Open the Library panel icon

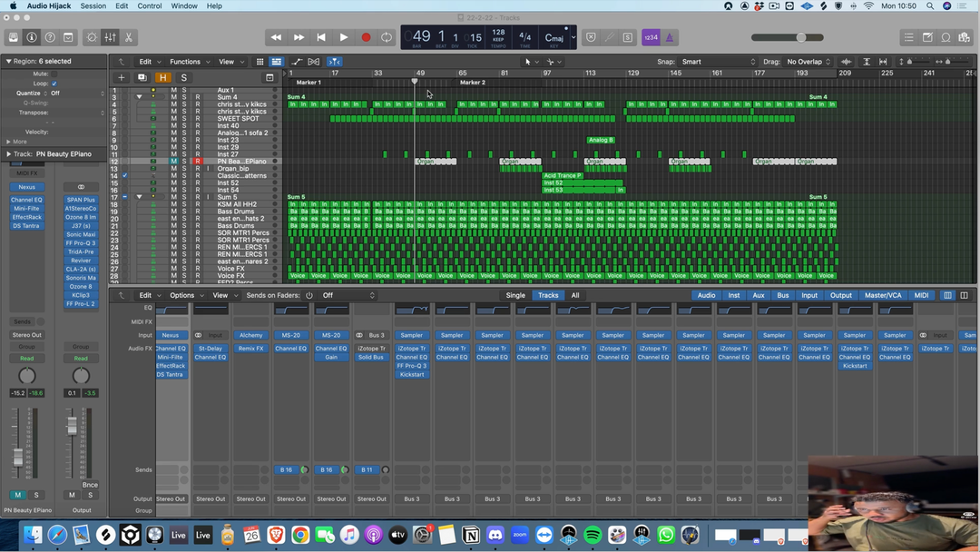click(x=13, y=37)
